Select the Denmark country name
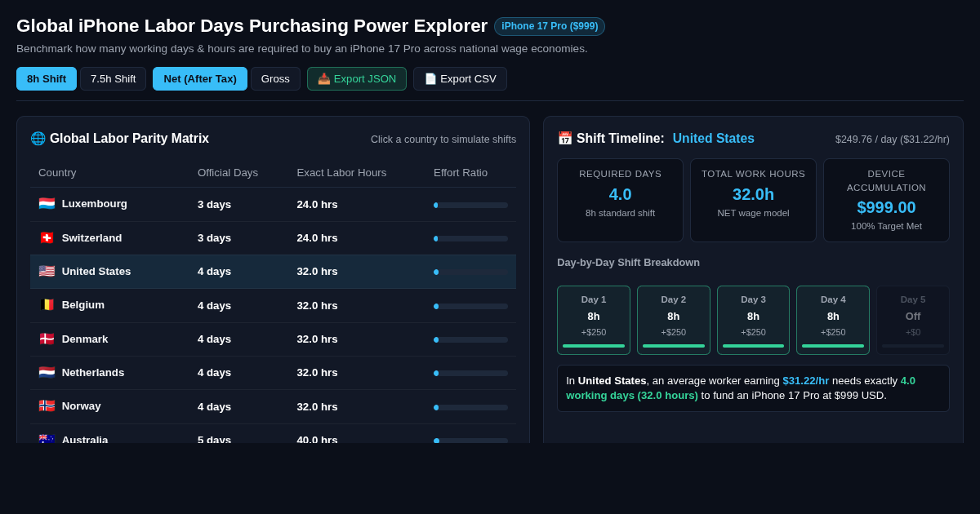Image resolution: width=980 pixels, height=514 pixels. tap(85, 339)
